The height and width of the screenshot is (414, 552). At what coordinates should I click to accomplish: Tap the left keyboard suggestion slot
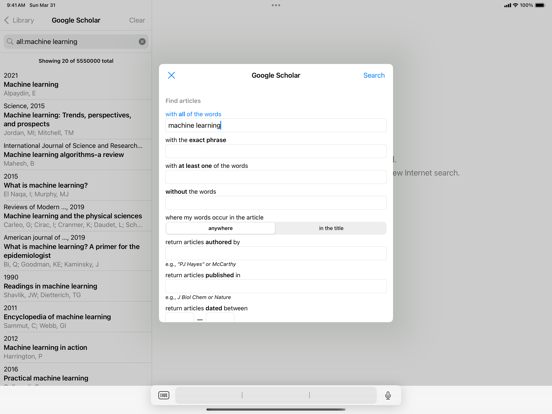coord(209,395)
